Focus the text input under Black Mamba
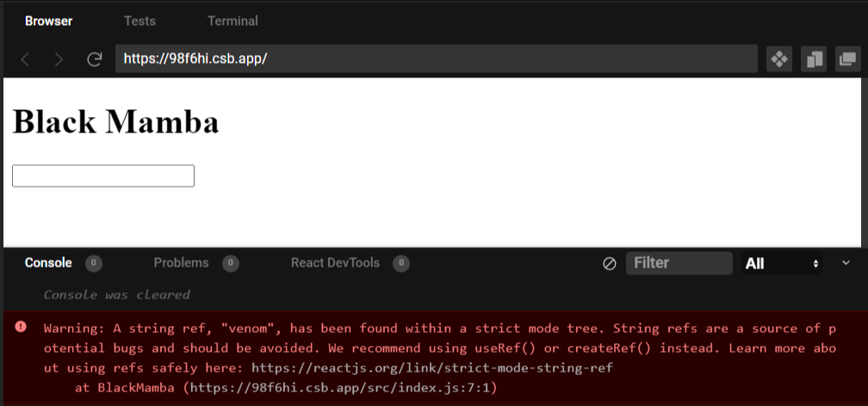 tap(103, 175)
